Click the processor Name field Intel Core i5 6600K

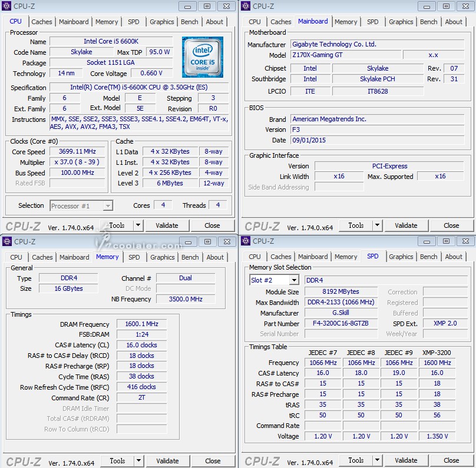pyautogui.click(x=111, y=41)
